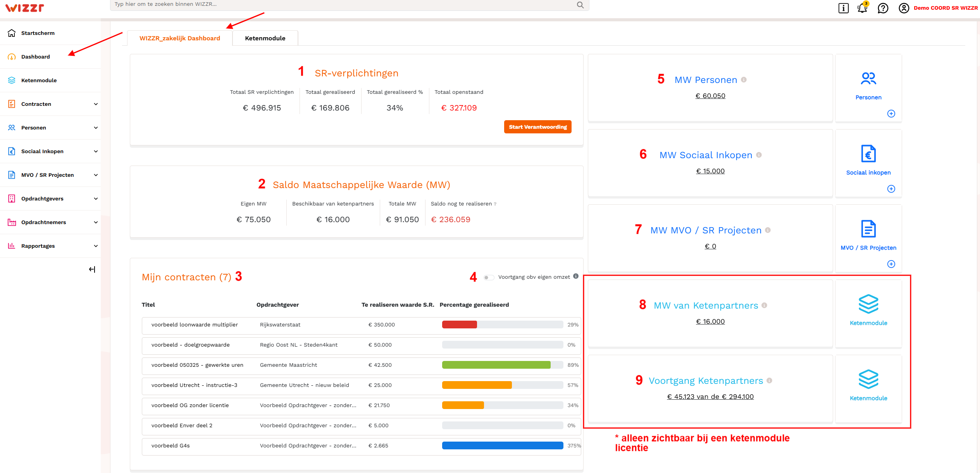Click 'voorbeeld Enver deel 2' contract title
Image resolution: width=980 pixels, height=473 pixels.
click(x=182, y=426)
